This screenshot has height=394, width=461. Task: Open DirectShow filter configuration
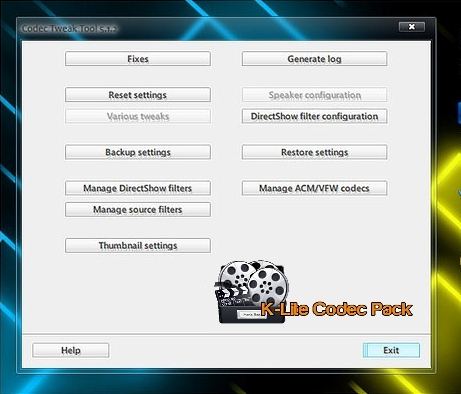pos(314,116)
